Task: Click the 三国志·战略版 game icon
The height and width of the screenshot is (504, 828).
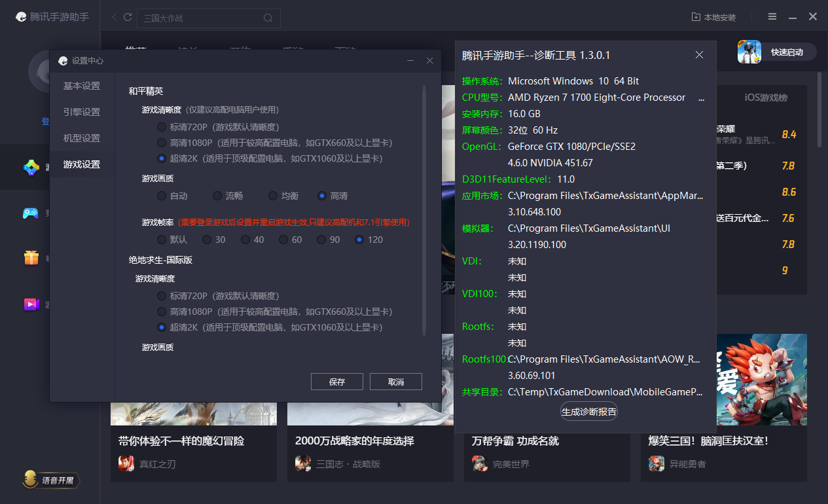Action: coord(303,463)
